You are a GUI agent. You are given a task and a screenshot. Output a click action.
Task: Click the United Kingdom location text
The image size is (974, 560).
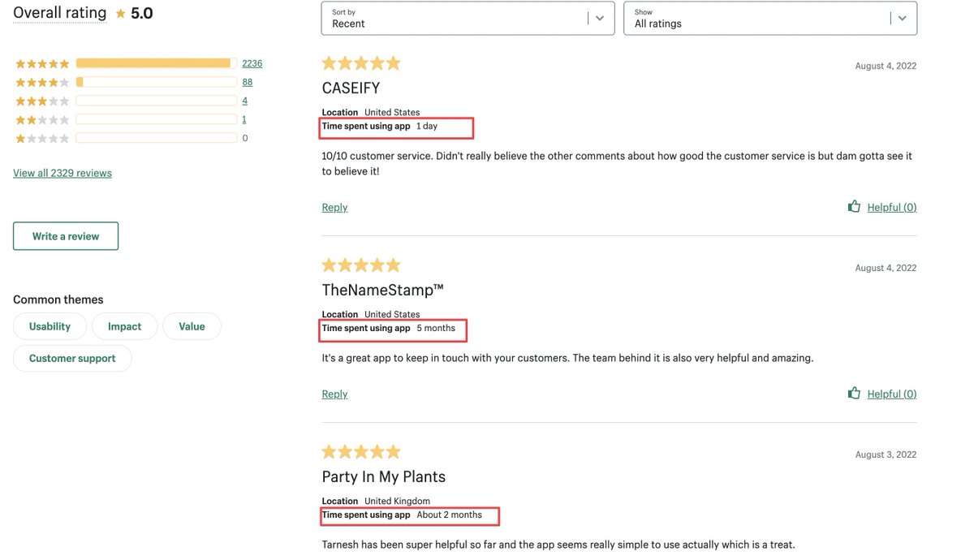[x=397, y=501]
